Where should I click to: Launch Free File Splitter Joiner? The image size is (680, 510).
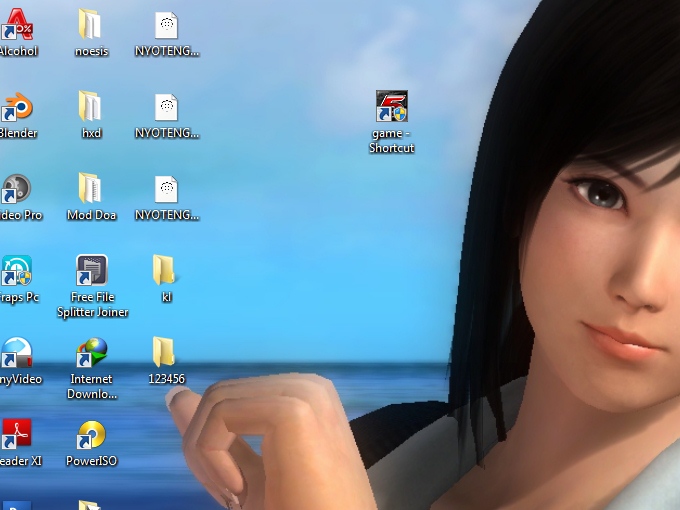tap(92, 271)
